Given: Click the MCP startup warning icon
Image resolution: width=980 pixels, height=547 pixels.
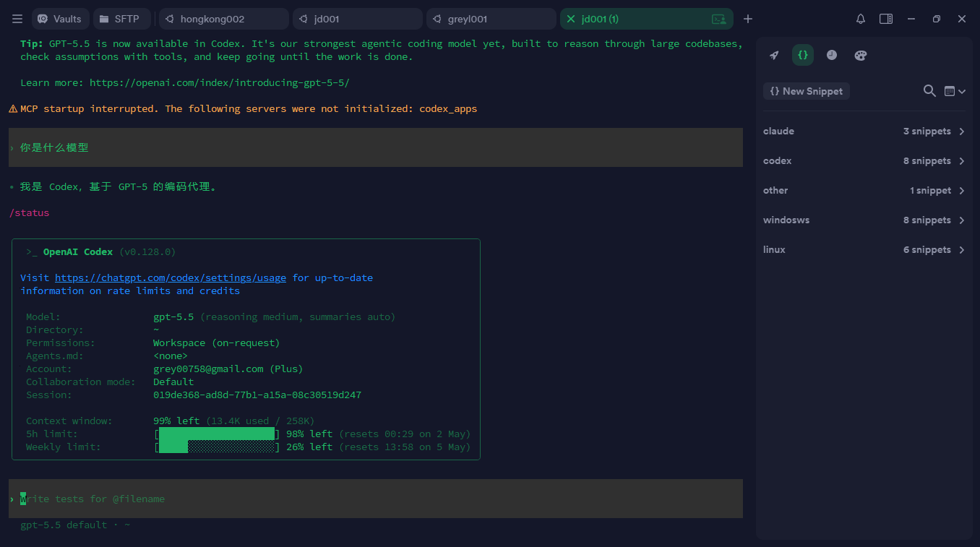Looking at the screenshot, I should [13, 109].
